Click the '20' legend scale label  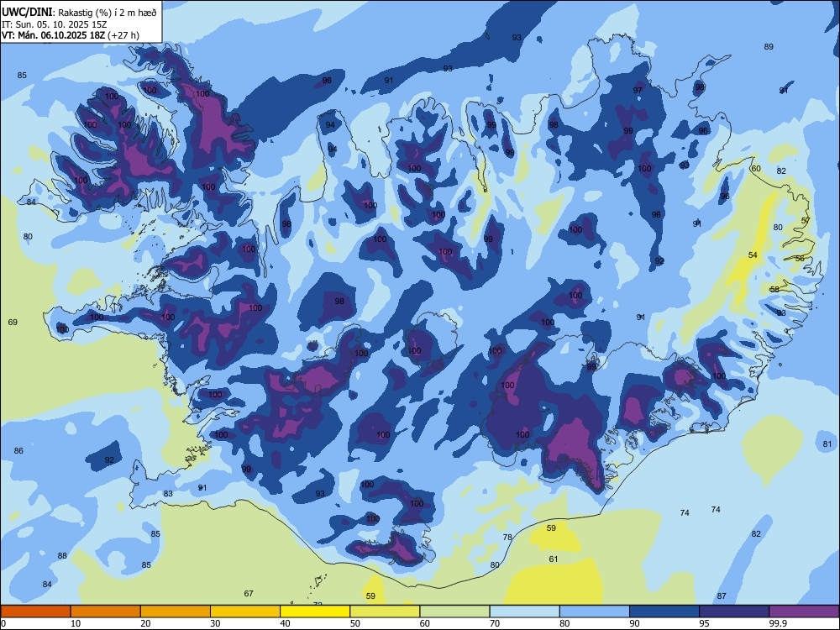click(x=145, y=623)
